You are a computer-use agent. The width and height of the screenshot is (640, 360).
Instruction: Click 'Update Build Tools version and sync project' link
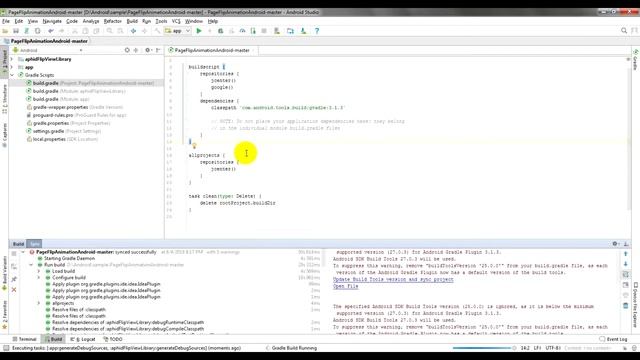coord(393,279)
